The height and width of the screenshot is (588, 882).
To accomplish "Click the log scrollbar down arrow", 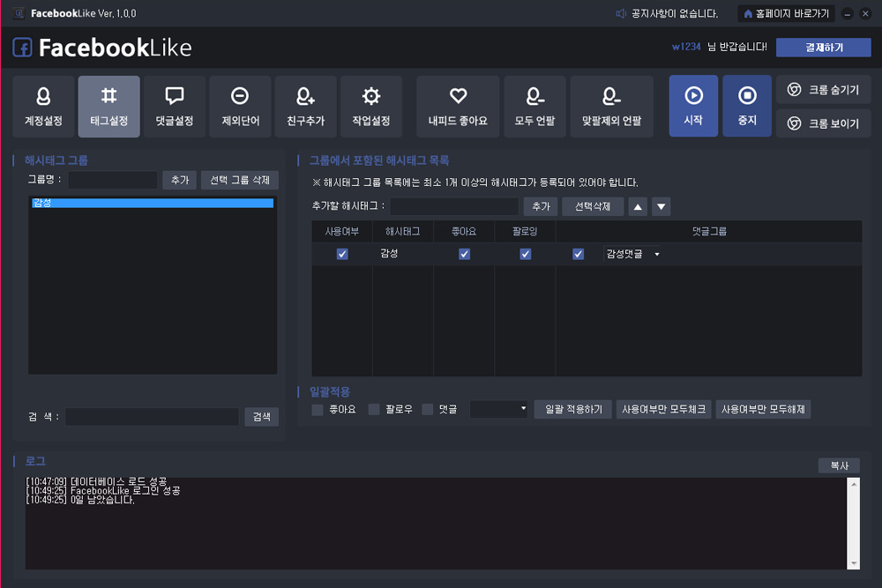I will [x=854, y=563].
